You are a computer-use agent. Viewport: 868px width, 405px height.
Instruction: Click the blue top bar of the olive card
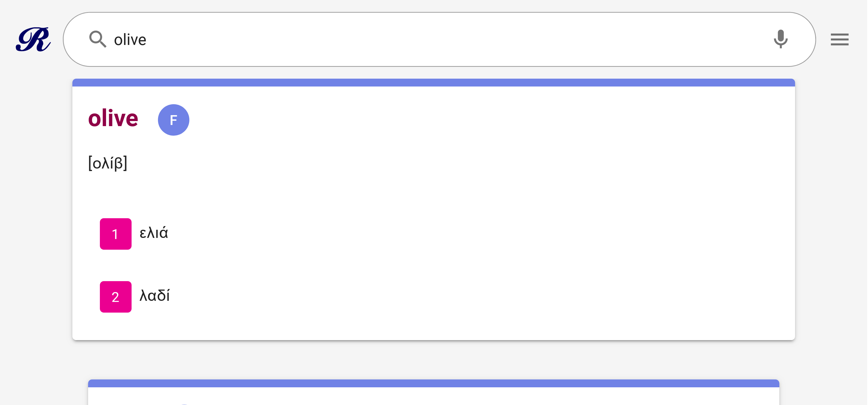[x=433, y=83]
